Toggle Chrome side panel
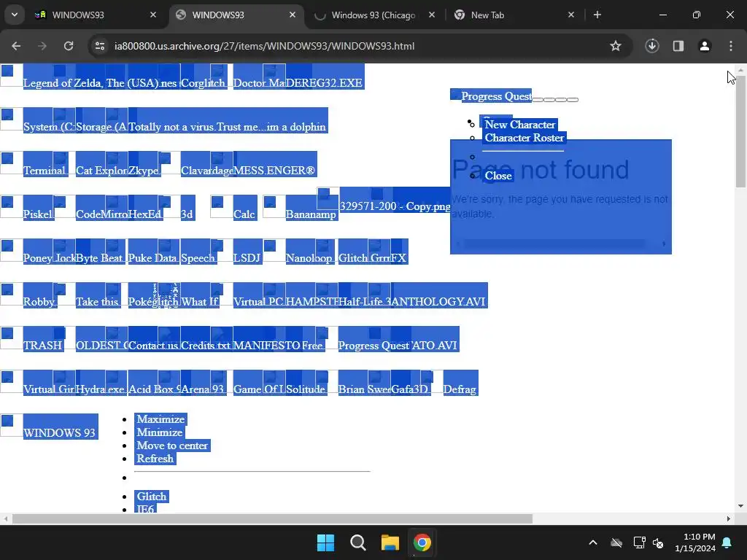This screenshot has width=747, height=560. [x=678, y=46]
